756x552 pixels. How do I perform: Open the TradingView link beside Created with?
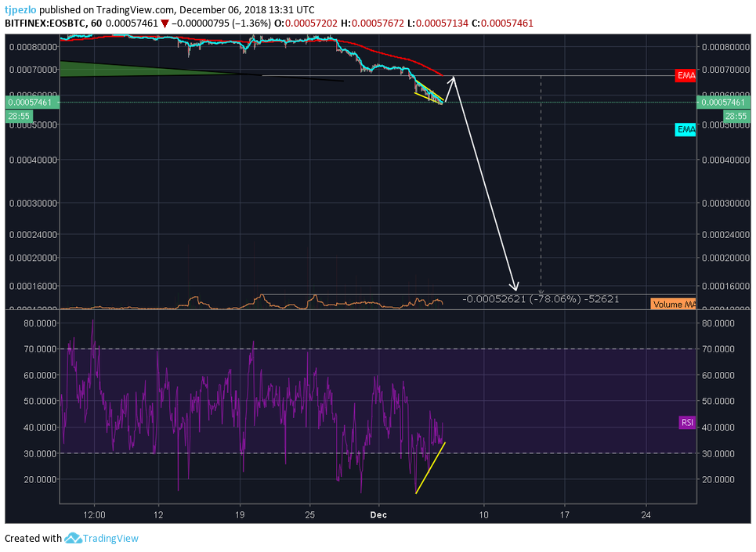[x=110, y=538]
